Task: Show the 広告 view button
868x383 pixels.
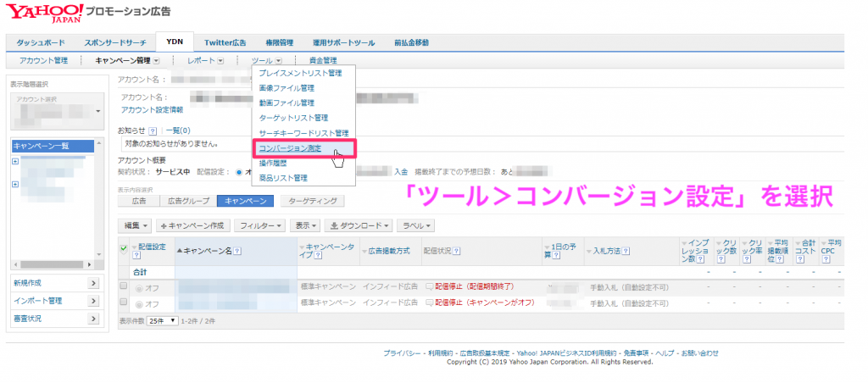Action: [139, 201]
